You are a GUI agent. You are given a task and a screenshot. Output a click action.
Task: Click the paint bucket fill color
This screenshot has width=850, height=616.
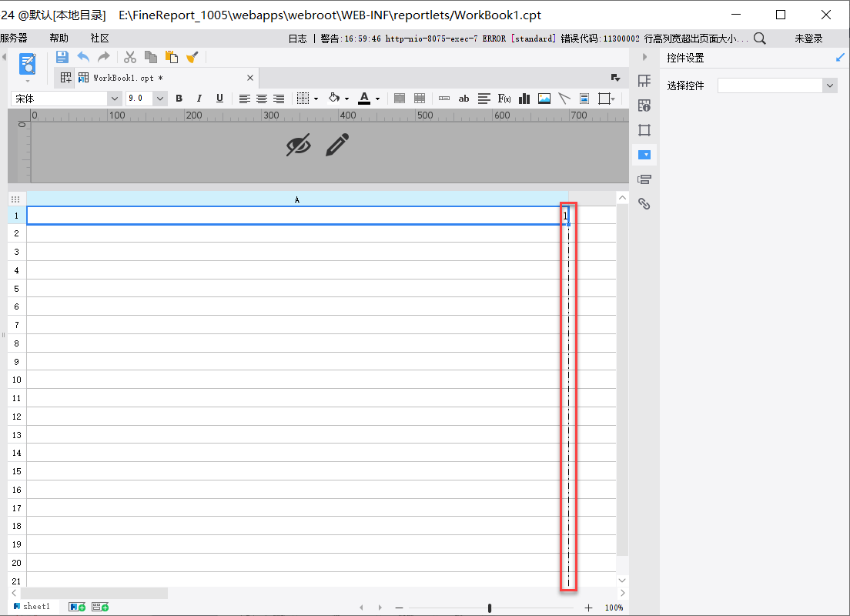pos(334,98)
